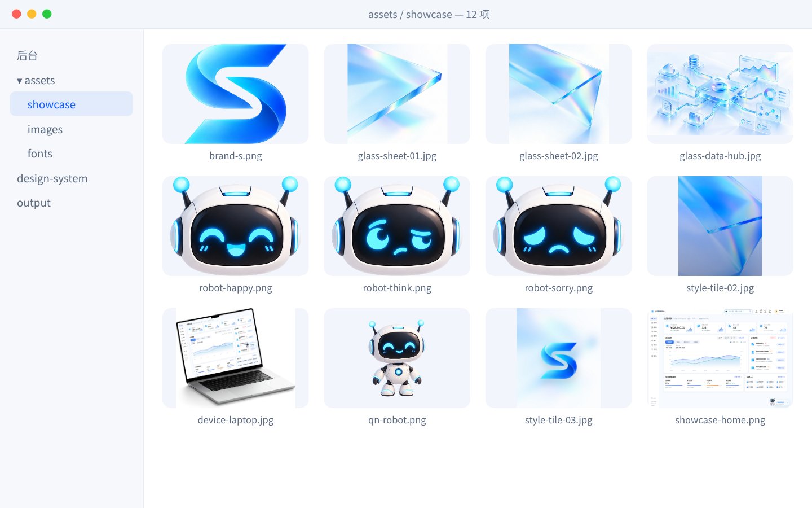
Task: Select the qn-robot.png full-body robot thumbnail
Action: 397,358
